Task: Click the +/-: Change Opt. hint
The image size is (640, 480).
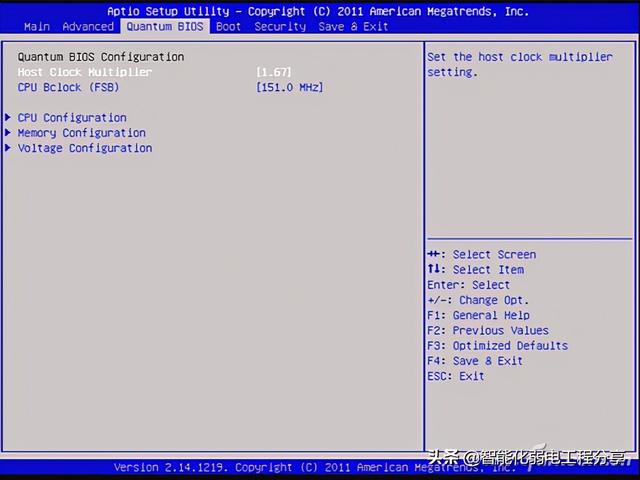Action: pyautogui.click(x=478, y=300)
